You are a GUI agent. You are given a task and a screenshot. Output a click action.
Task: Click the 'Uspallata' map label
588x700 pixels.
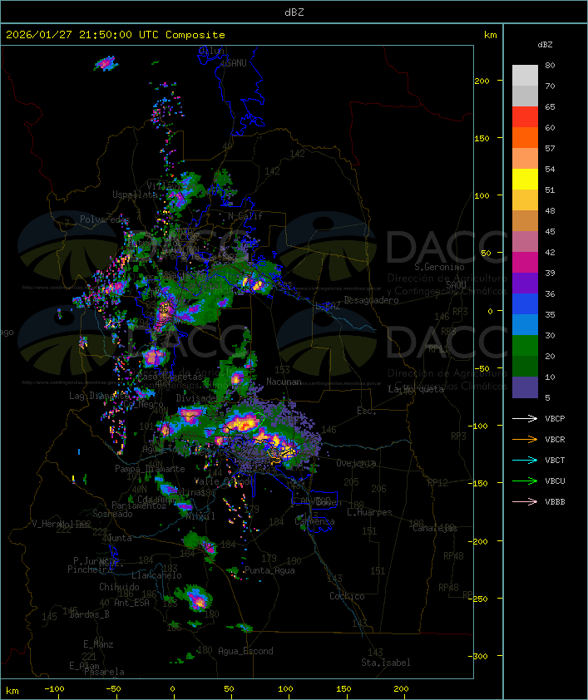tap(135, 195)
